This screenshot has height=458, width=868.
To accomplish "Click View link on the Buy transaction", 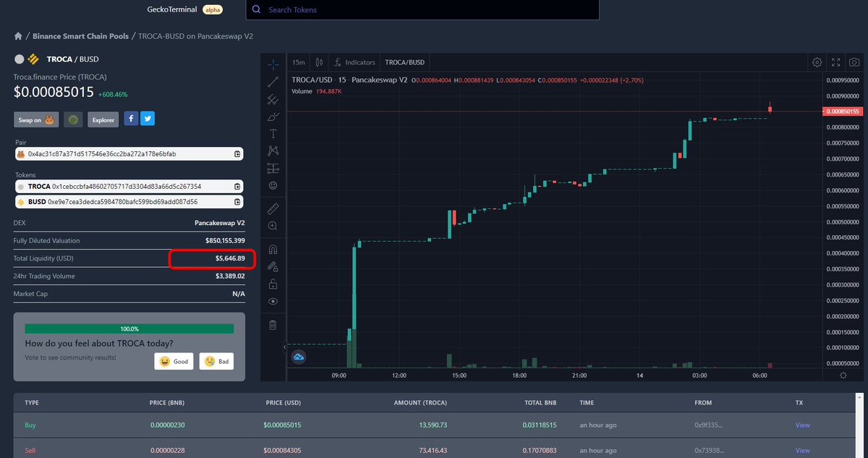I will tap(802, 425).
